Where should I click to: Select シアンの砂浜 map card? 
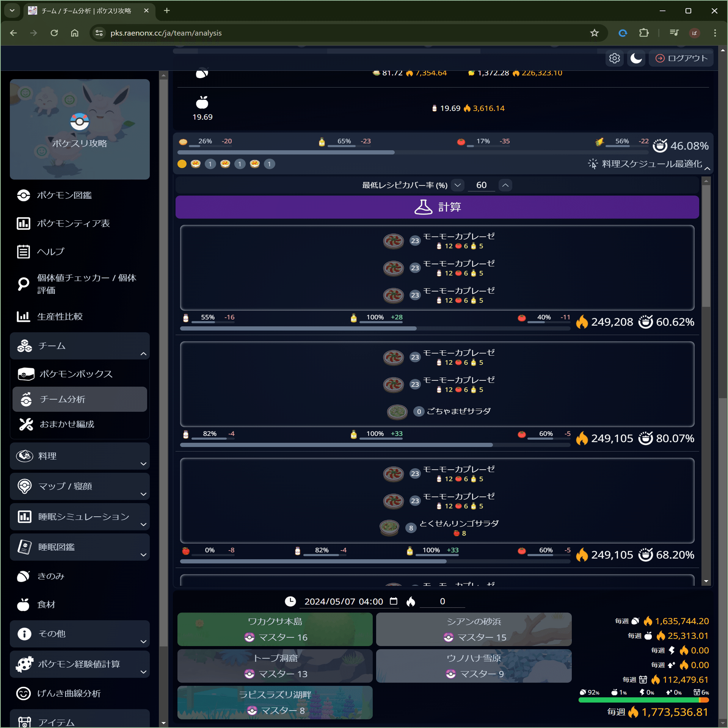coord(474,629)
